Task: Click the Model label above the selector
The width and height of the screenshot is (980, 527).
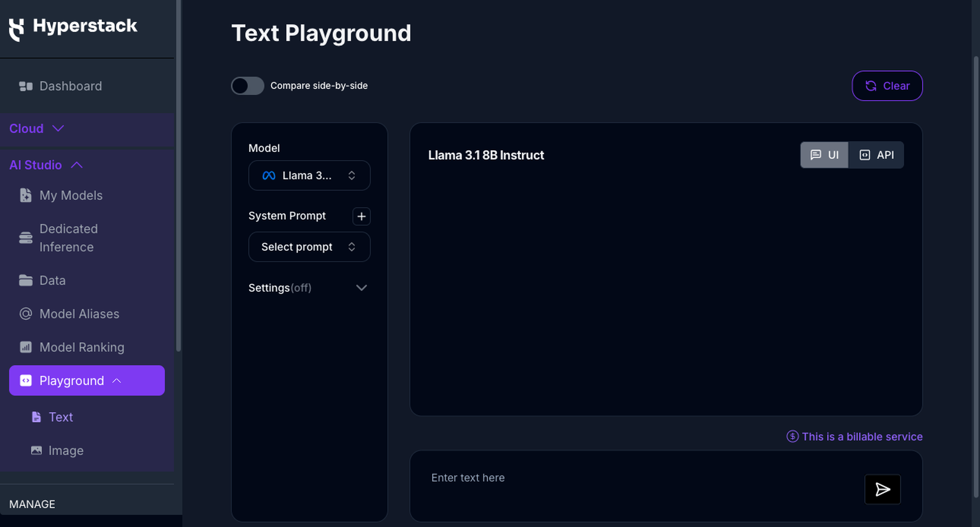Action: click(264, 148)
